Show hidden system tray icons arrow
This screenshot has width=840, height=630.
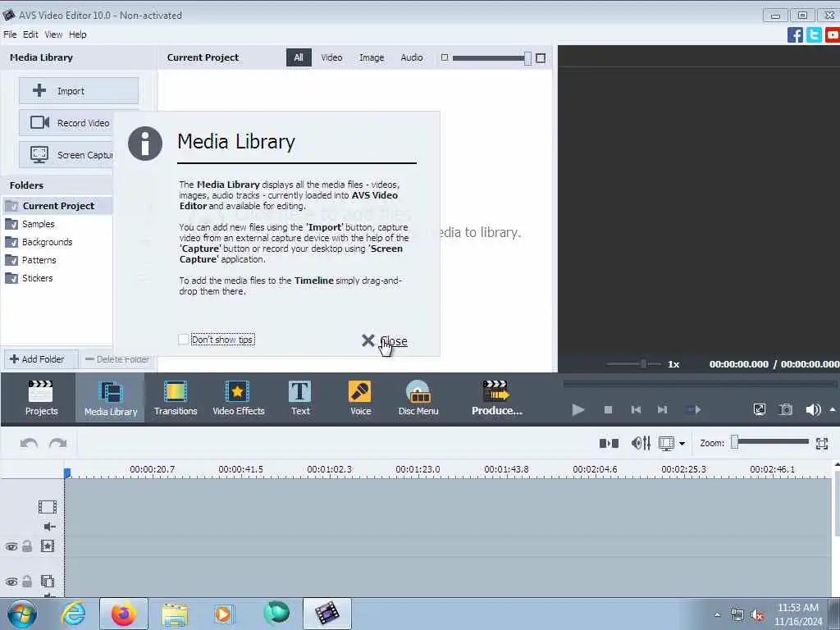[717, 614]
